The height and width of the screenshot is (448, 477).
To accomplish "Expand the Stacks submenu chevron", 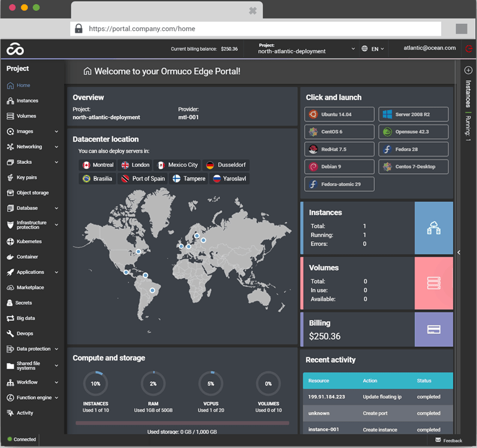I will click(x=56, y=162).
